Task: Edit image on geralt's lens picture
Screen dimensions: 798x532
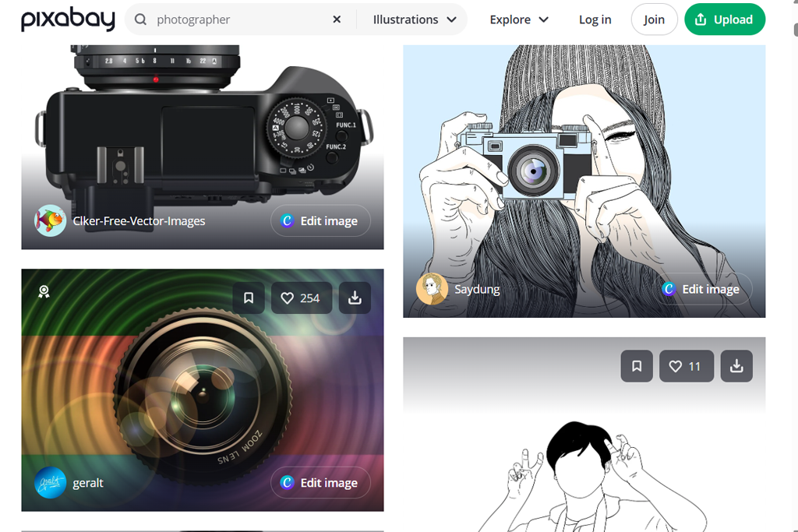Action: click(x=320, y=482)
